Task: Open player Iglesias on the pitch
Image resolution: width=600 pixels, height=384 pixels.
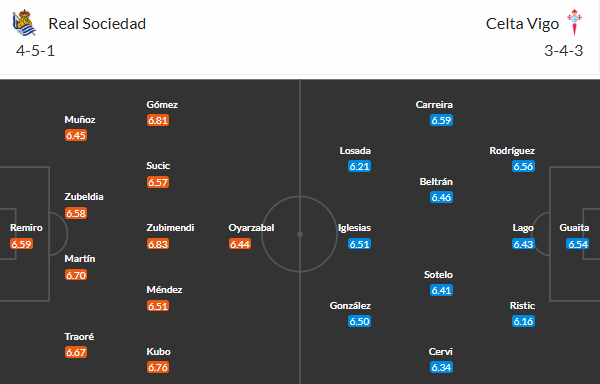Action: click(354, 228)
